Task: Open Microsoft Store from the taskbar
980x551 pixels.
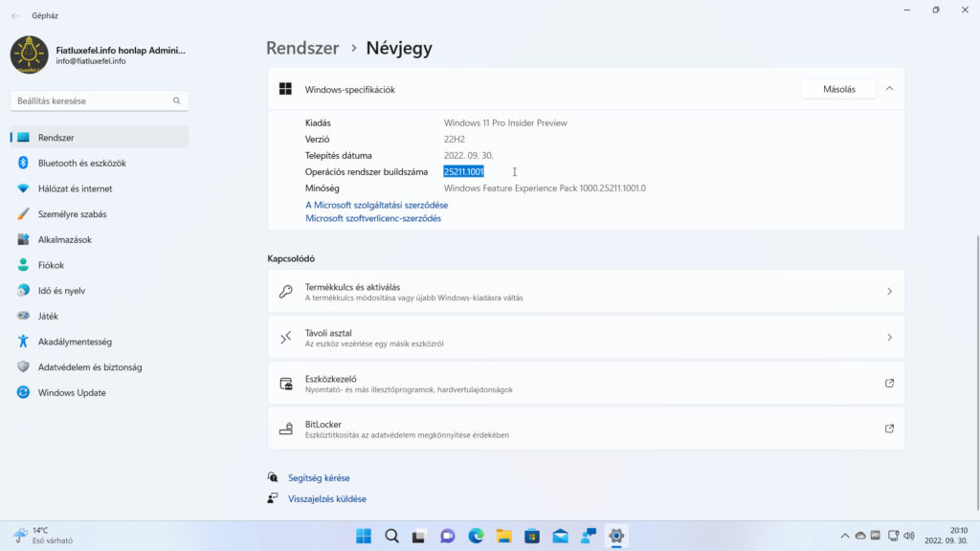Action: (532, 536)
